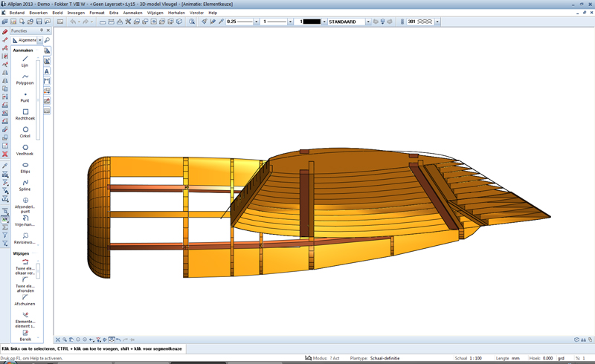Click the Aanmaken tool list scrollbar
595x364 pixels.
[38, 100]
